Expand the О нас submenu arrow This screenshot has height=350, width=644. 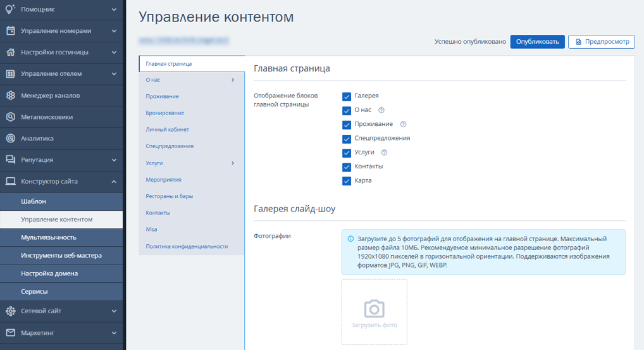233,80
